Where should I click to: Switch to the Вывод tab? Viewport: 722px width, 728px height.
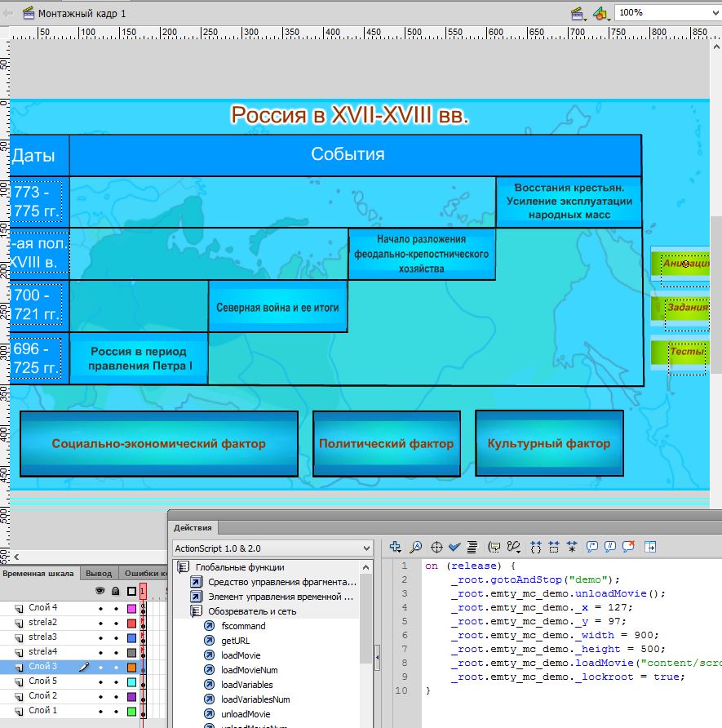(x=99, y=574)
